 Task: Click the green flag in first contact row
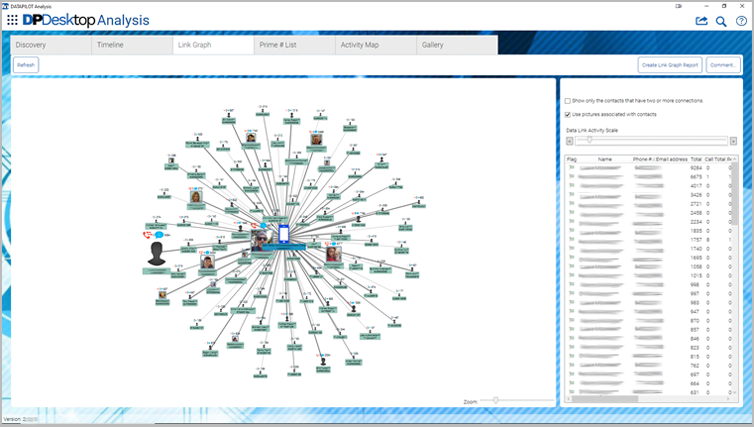571,168
